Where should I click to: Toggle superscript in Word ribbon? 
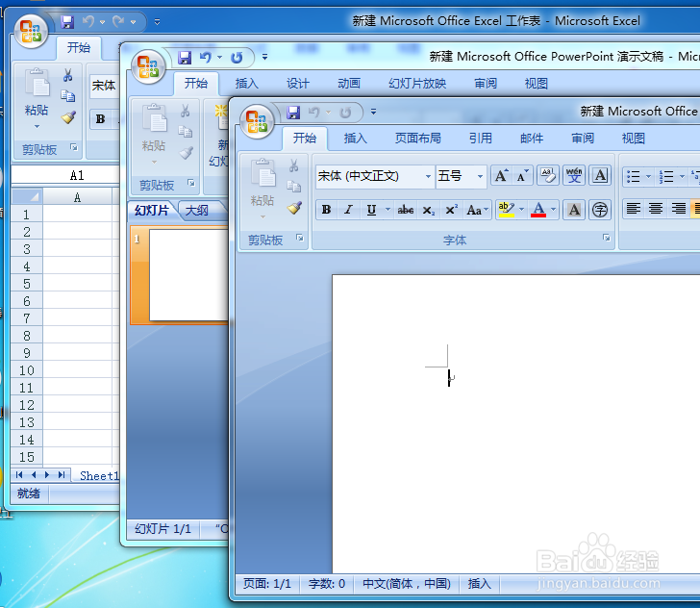tap(451, 210)
